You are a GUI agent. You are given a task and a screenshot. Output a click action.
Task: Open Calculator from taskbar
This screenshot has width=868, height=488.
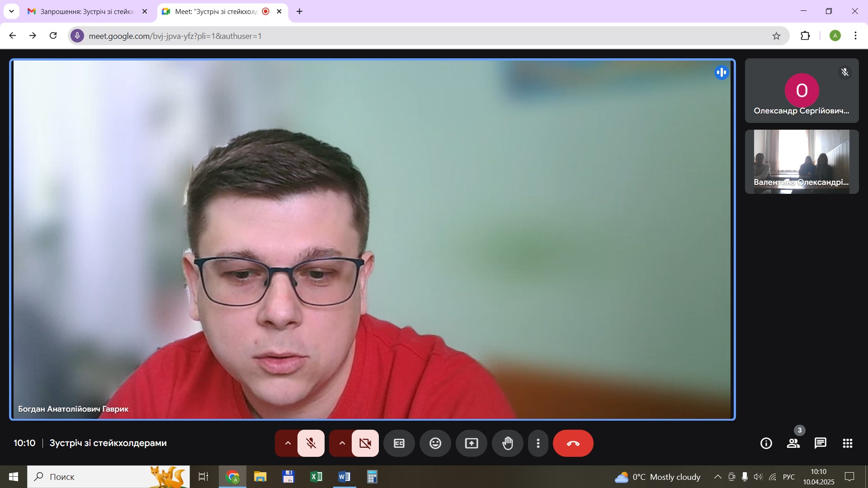(x=372, y=477)
